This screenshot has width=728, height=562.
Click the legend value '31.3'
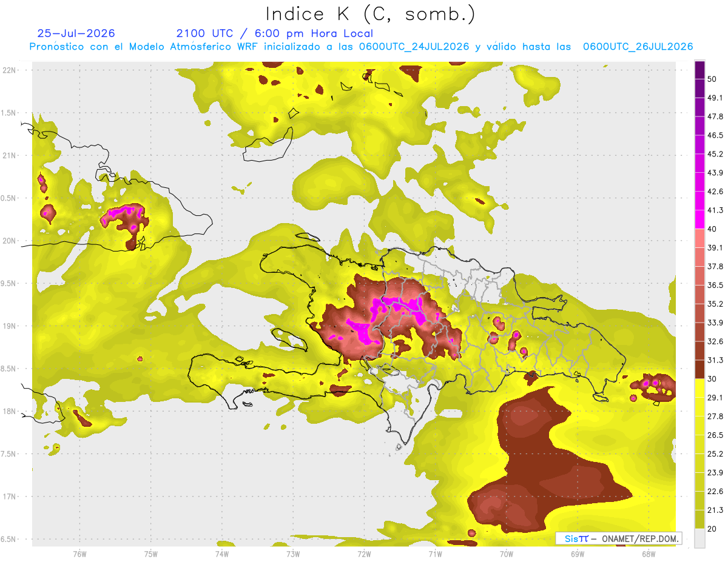click(715, 360)
